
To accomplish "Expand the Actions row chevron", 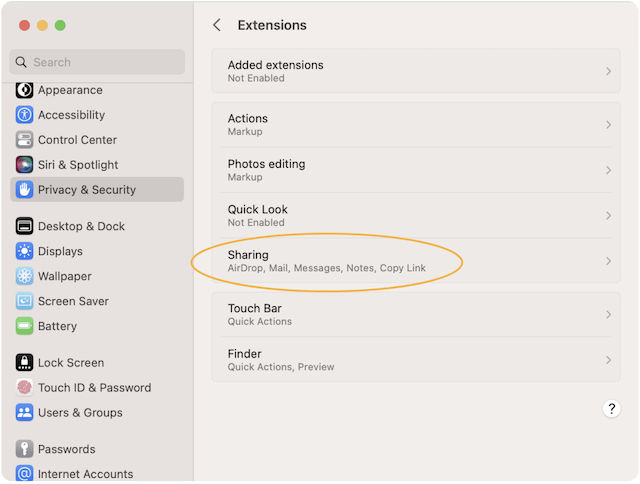I will [x=608, y=125].
